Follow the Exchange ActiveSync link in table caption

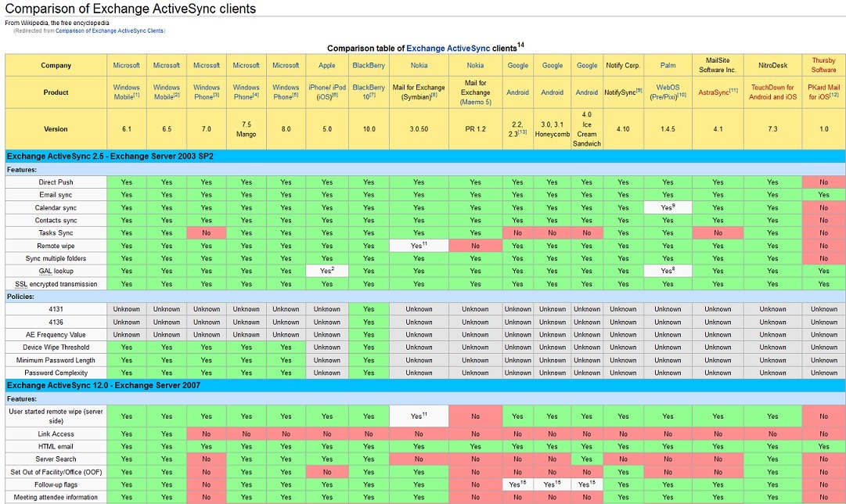[x=448, y=48]
